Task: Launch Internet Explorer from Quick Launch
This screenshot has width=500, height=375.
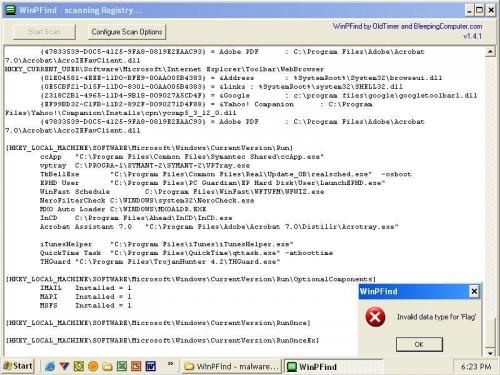Action: click(50, 366)
